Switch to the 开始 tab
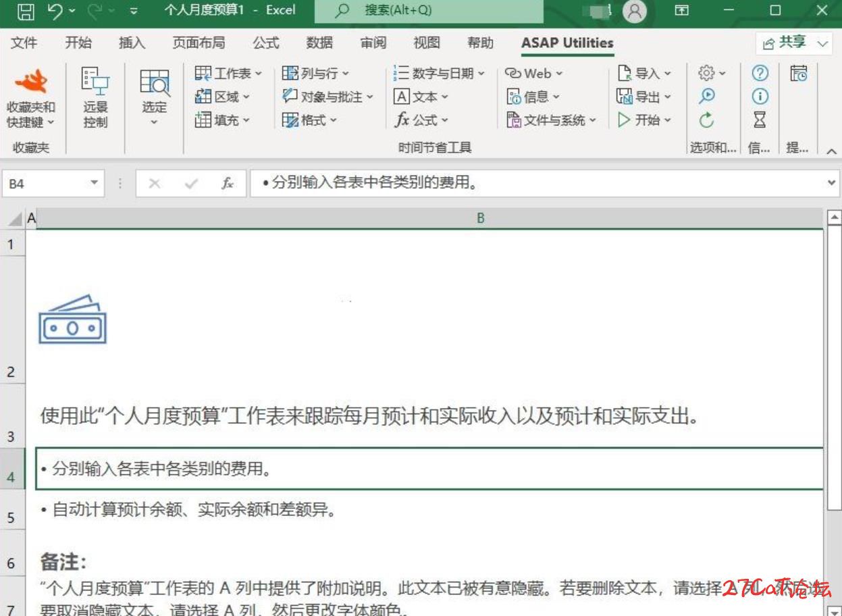Screen dimensions: 842x616 click(78, 43)
